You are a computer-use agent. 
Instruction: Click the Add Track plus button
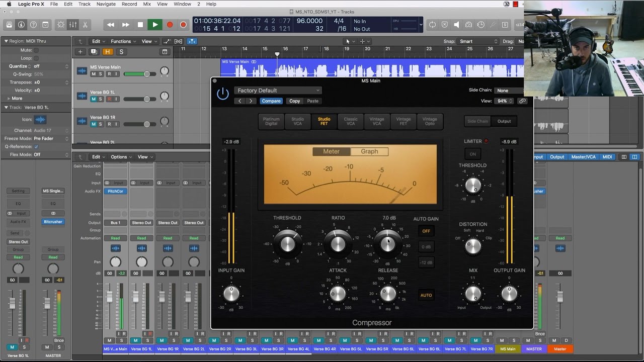80,52
